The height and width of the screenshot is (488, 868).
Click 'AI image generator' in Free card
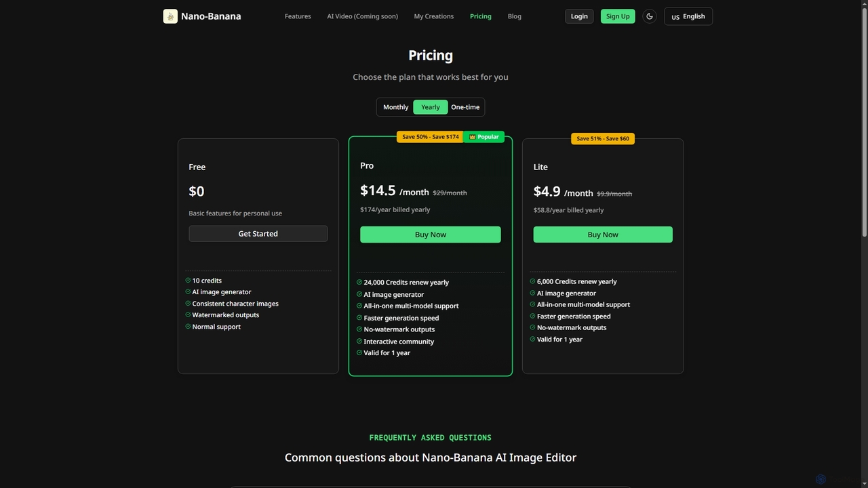click(x=222, y=292)
